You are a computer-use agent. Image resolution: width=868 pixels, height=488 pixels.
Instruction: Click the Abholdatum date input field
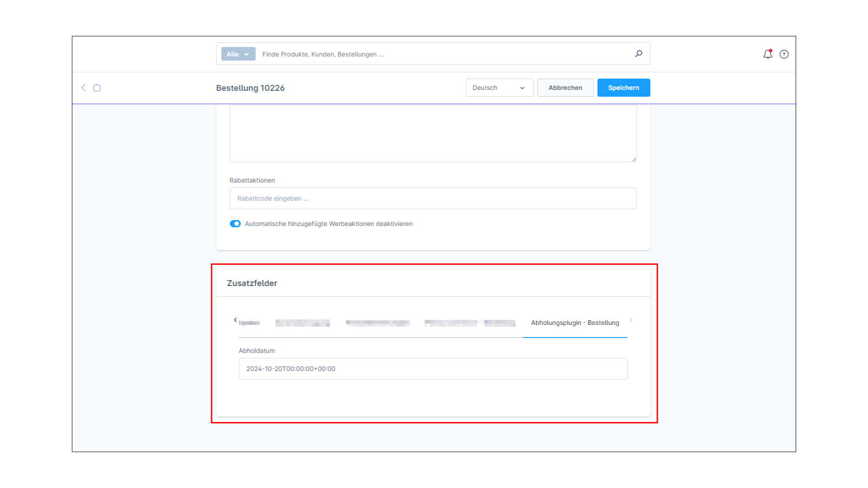click(x=433, y=368)
